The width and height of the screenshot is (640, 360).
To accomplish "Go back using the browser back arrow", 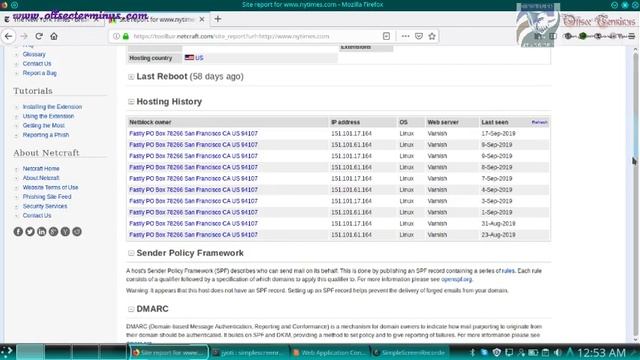I will pos(9,36).
